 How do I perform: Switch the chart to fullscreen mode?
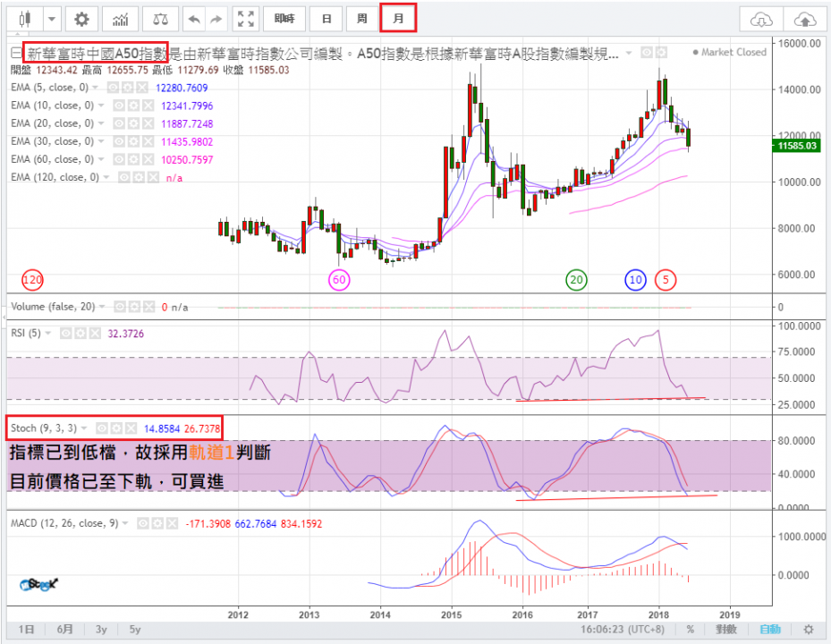(x=248, y=19)
